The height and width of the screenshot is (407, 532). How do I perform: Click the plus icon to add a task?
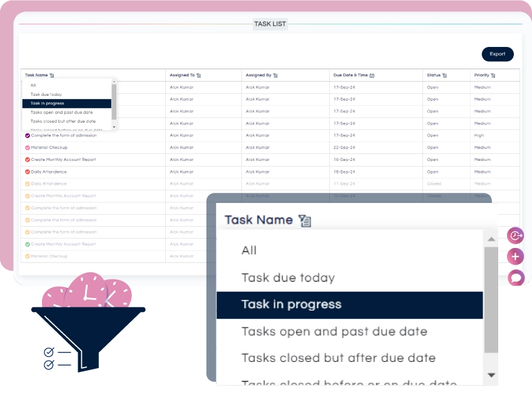(515, 257)
